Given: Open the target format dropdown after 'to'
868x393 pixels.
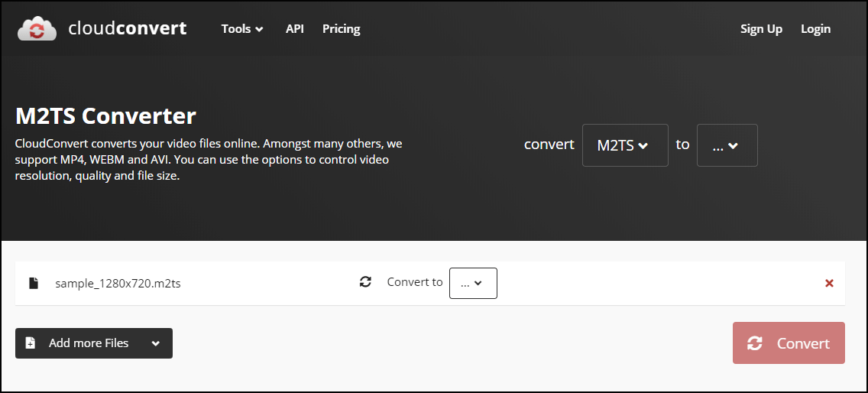Looking at the screenshot, I should (x=727, y=145).
